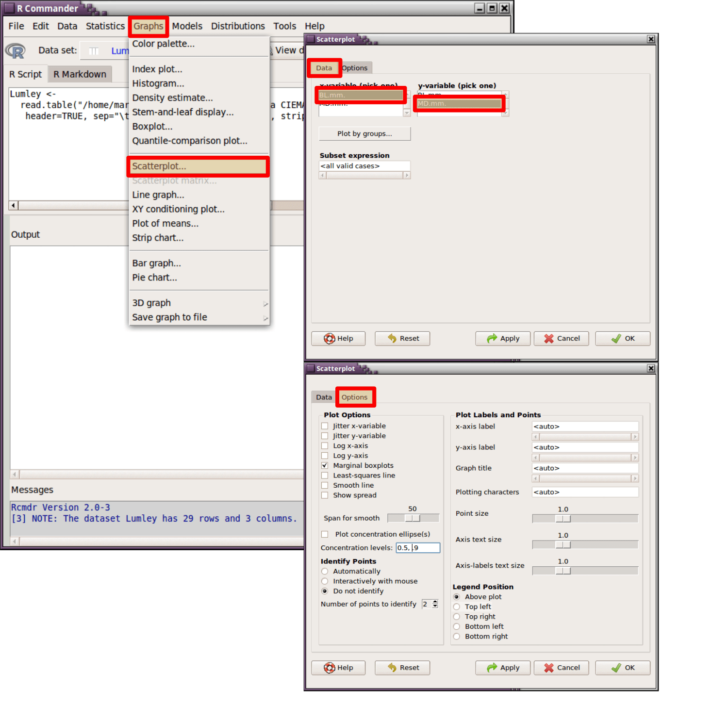This screenshot has width=728, height=706.
Task: Choose Pie chart... from Graphs menu
Action: point(199,278)
